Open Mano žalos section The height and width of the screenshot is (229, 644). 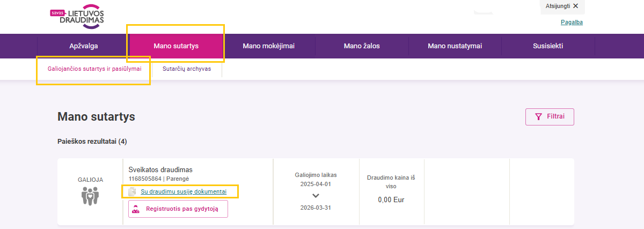click(x=362, y=46)
